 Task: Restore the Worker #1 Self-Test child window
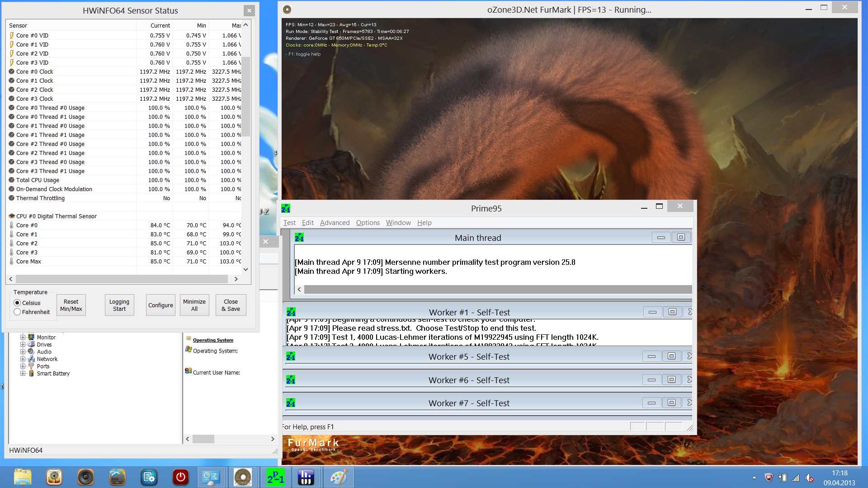(x=672, y=312)
